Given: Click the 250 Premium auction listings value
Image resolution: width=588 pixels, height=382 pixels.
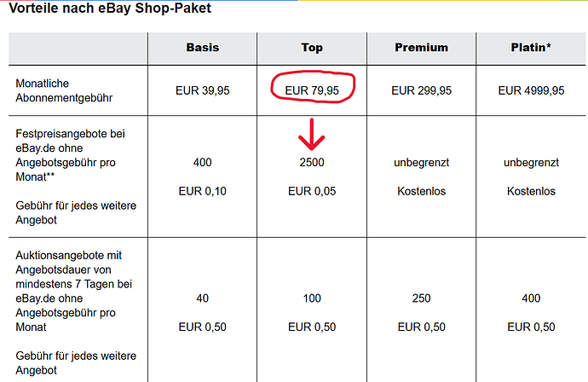Looking at the screenshot, I should pyautogui.click(x=422, y=298).
